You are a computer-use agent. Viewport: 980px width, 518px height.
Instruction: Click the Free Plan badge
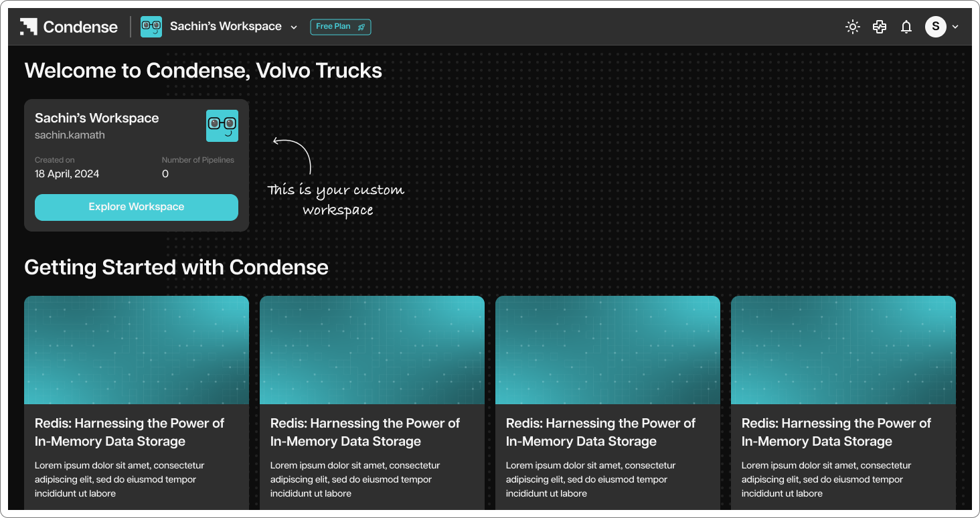pyautogui.click(x=341, y=27)
